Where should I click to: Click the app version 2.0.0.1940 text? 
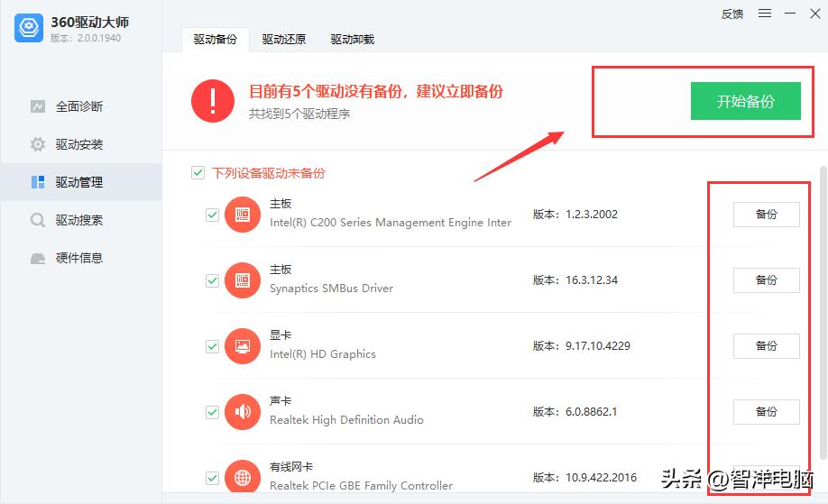tap(86, 38)
